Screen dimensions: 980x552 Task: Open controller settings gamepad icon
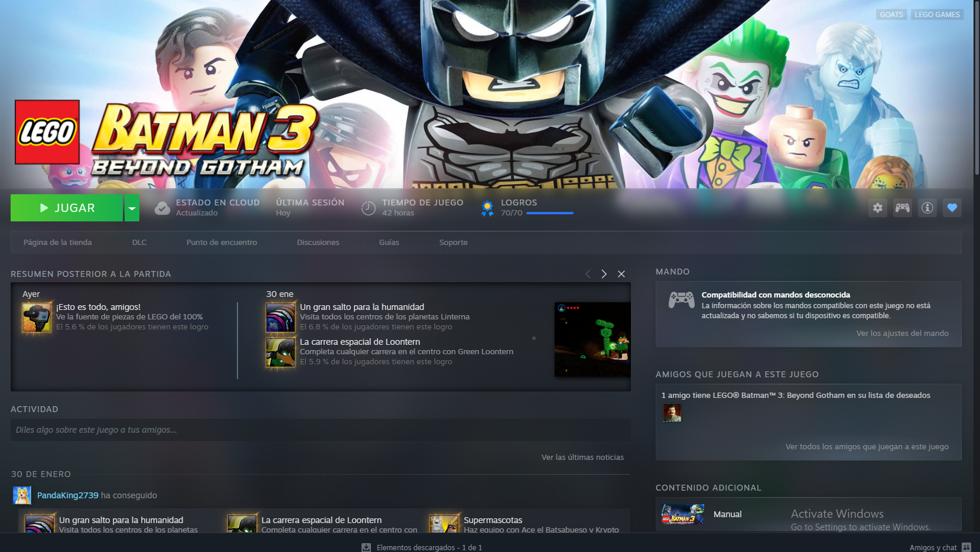point(903,208)
